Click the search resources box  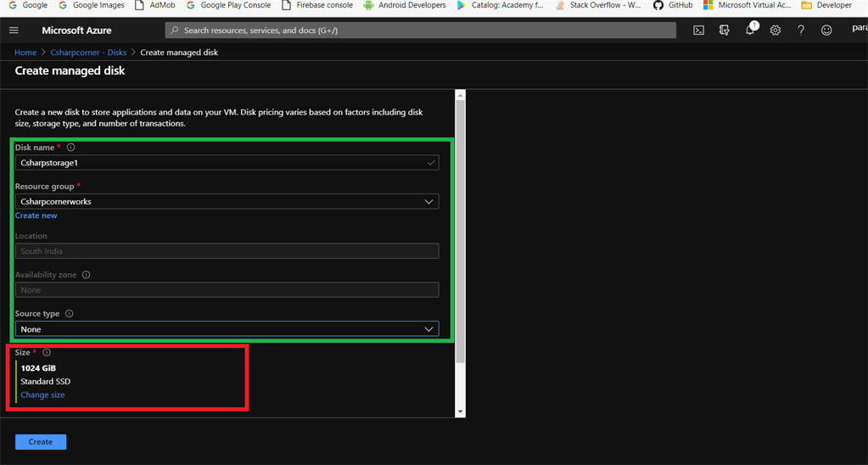coord(421,31)
